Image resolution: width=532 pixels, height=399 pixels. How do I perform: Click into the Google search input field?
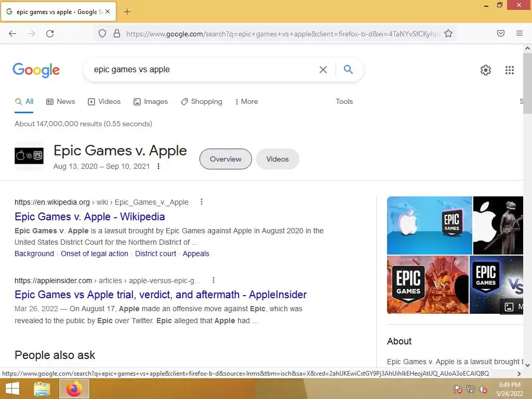click(204, 70)
